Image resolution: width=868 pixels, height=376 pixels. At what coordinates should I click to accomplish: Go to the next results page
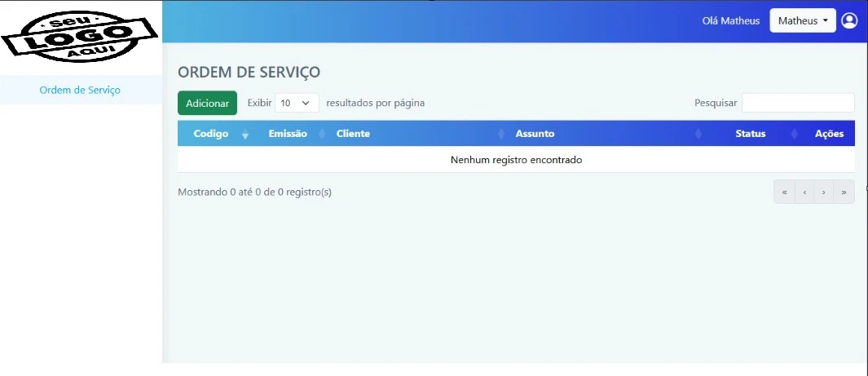824,192
